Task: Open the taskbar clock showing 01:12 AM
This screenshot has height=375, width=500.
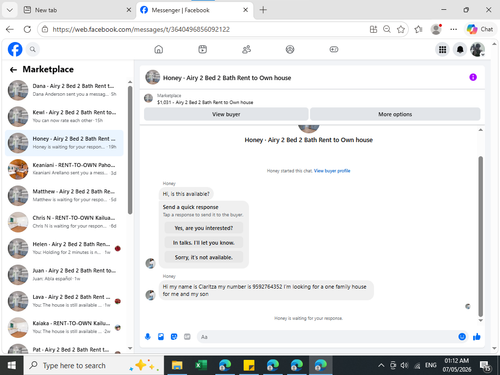Action: pos(457,365)
